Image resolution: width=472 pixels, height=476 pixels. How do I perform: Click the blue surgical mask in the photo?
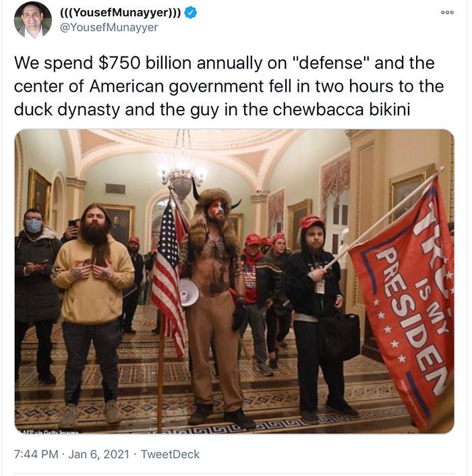[x=34, y=226]
